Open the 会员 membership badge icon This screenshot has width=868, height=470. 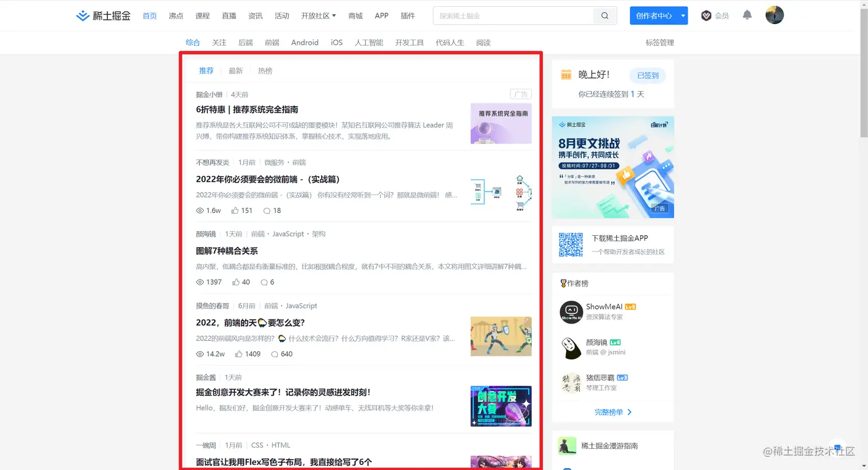tap(707, 15)
